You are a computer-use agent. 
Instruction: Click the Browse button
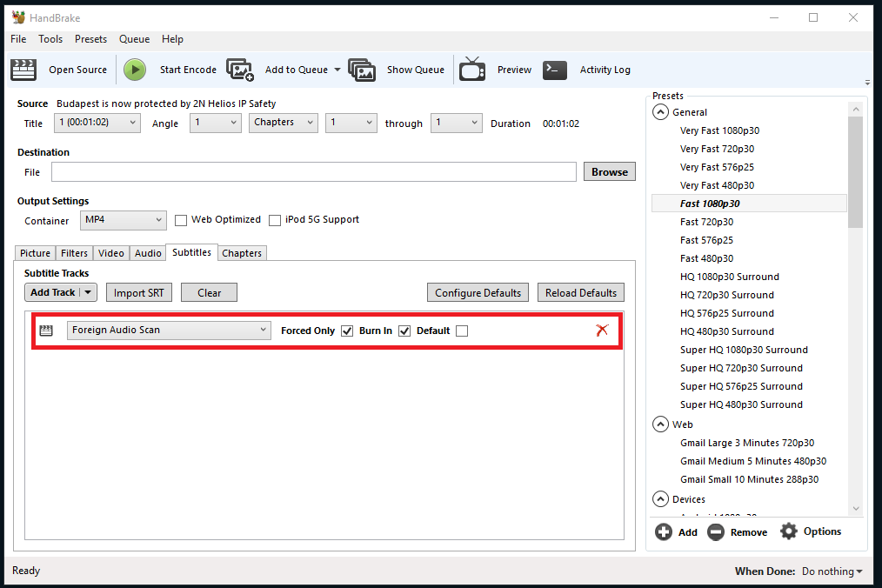pos(609,172)
